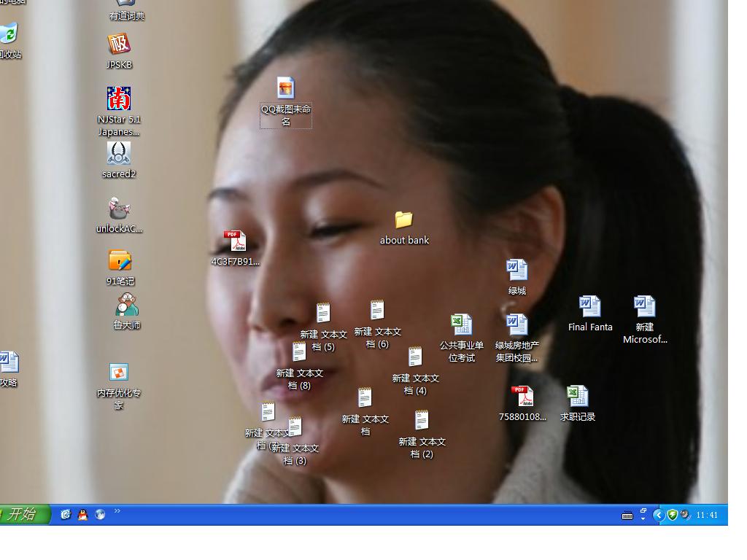The width and height of the screenshot is (747, 560).
Task: Click the taskbar clock showing 11:41
Action: 707,515
